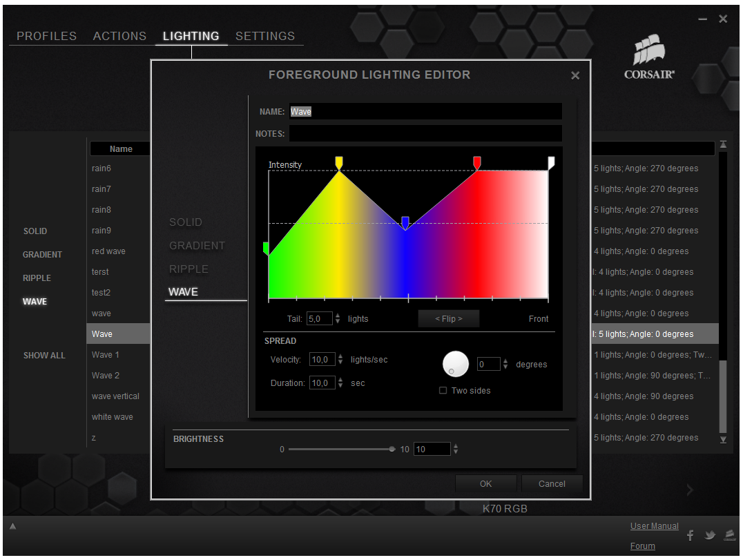Confirm with the OK button
The width and height of the screenshot is (743, 560).
pyautogui.click(x=485, y=484)
